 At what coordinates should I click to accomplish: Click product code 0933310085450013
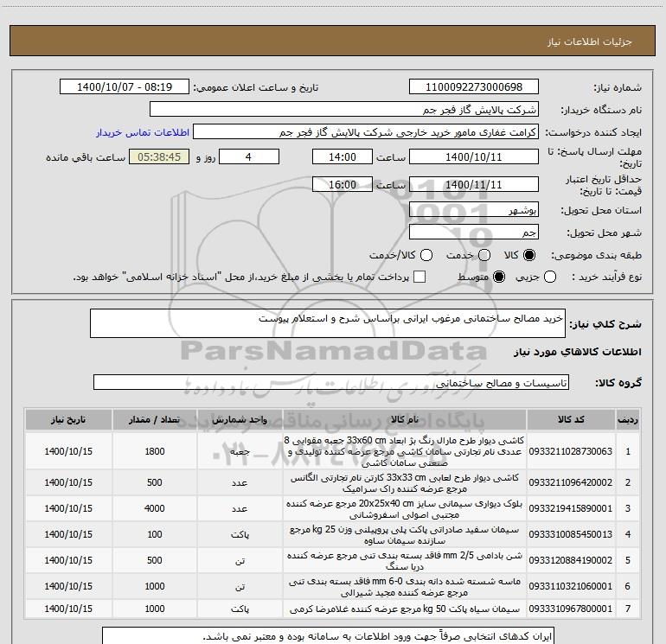[571, 534]
